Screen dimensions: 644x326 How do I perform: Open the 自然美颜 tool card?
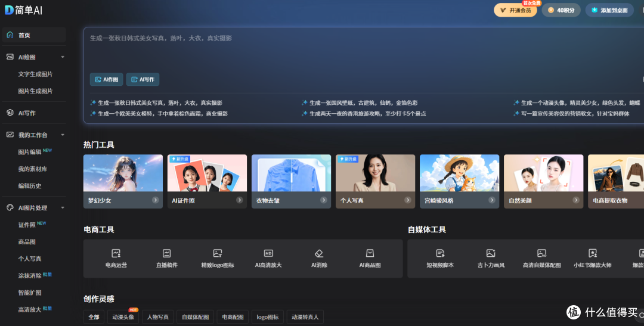[x=543, y=181]
